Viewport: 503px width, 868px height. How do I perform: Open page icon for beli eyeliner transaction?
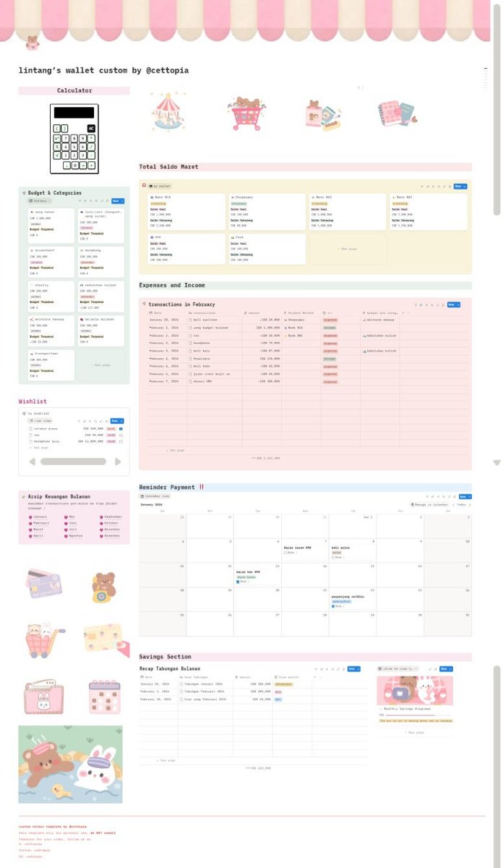[x=190, y=319]
